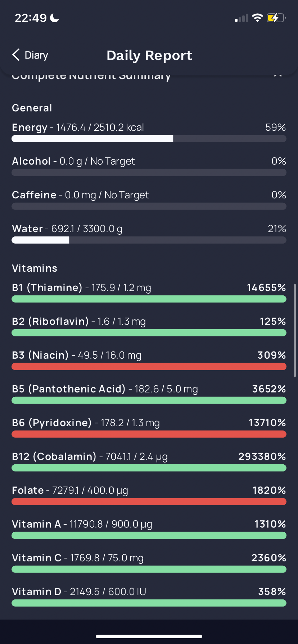The height and width of the screenshot is (644, 298).
Task: Collapse the Complete Nutrient Summary section
Action: [277, 74]
